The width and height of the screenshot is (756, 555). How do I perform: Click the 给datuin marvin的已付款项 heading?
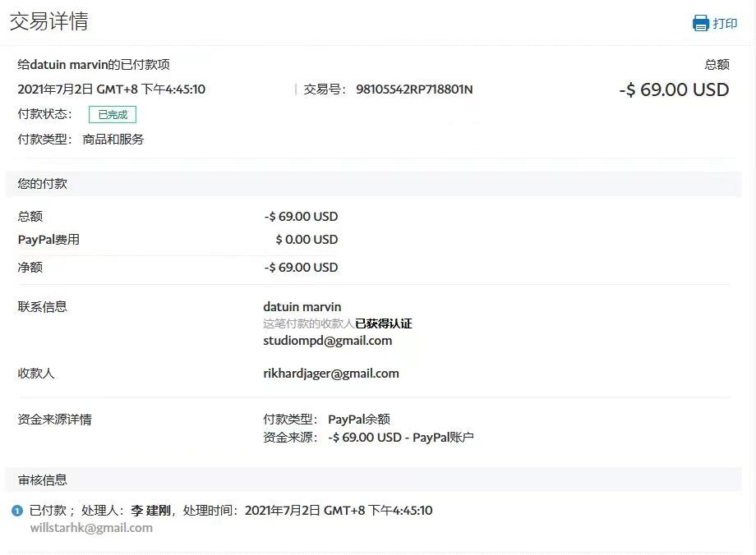click(94, 65)
